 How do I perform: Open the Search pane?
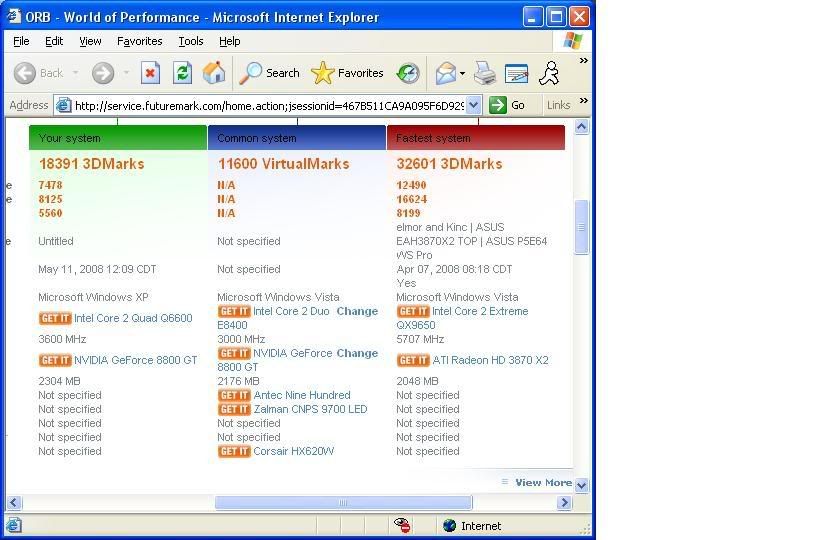tap(269, 73)
